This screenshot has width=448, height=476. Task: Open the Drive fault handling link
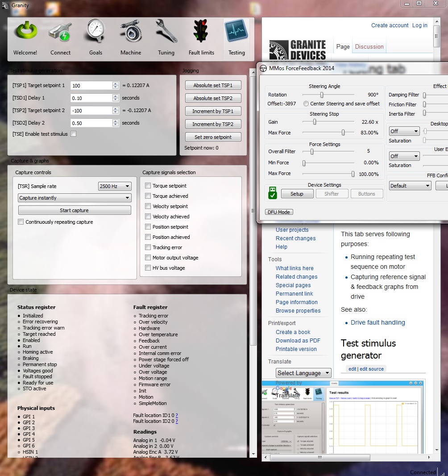coord(377,322)
